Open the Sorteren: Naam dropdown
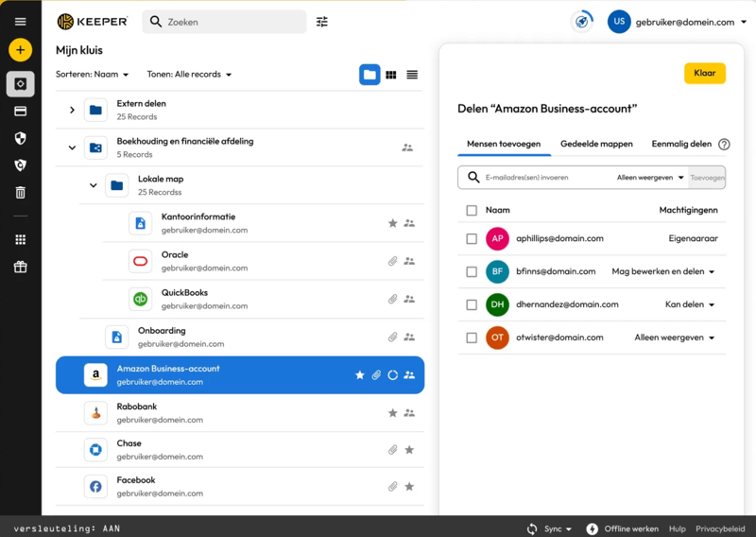Screen dimensions: 756x537 (x=92, y=75)
